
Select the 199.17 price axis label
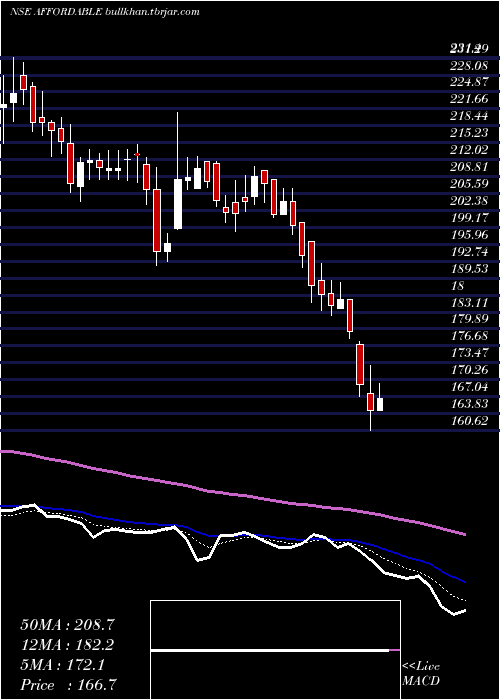(468, 218)
